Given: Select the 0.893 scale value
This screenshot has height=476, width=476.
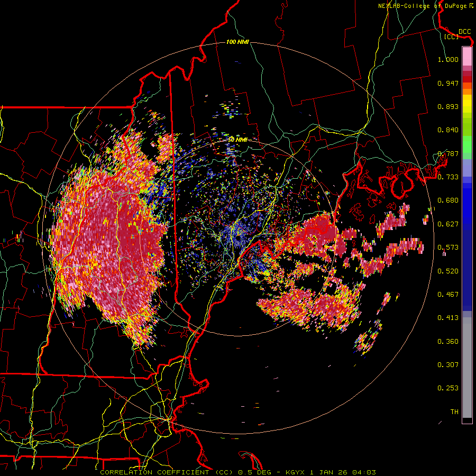Looking at the screenshot, I should tap(448, 106).
